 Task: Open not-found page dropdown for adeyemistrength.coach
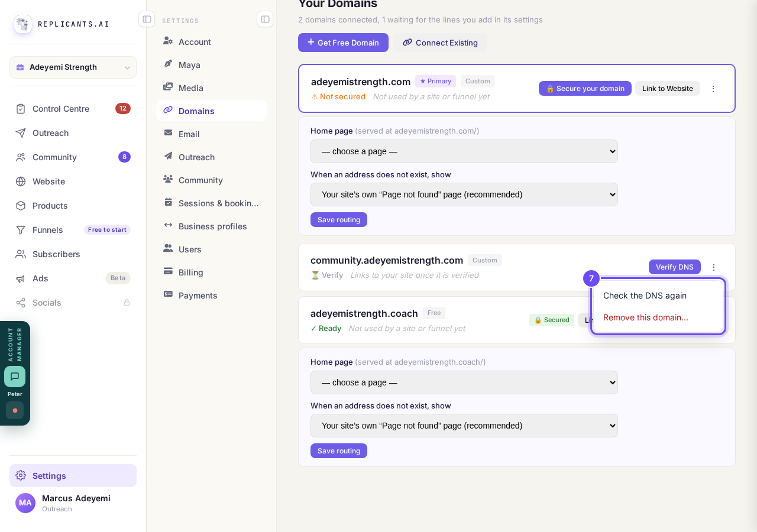tap(464, 426)
